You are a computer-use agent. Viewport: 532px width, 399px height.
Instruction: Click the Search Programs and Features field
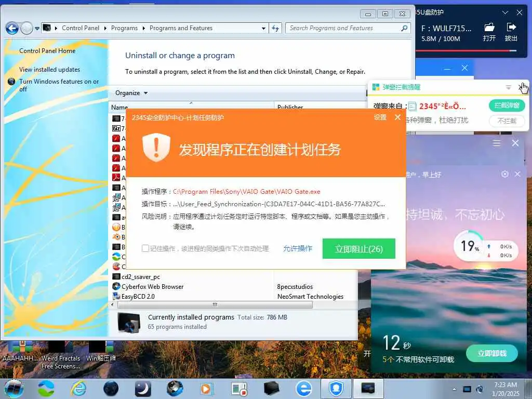pos(343,28)
